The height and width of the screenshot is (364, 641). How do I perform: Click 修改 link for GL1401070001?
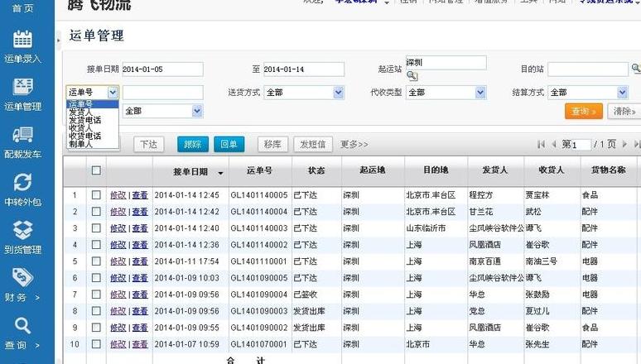click(x=118, y=344)
